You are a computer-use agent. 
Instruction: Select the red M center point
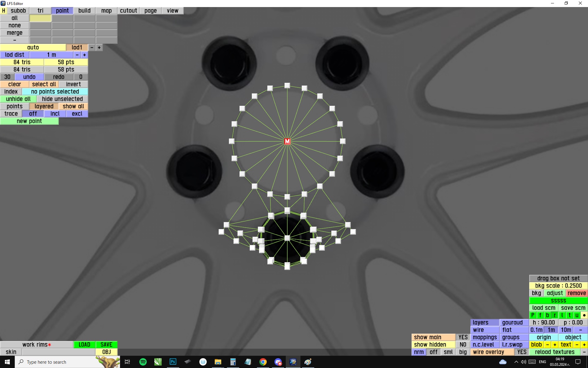287,141
